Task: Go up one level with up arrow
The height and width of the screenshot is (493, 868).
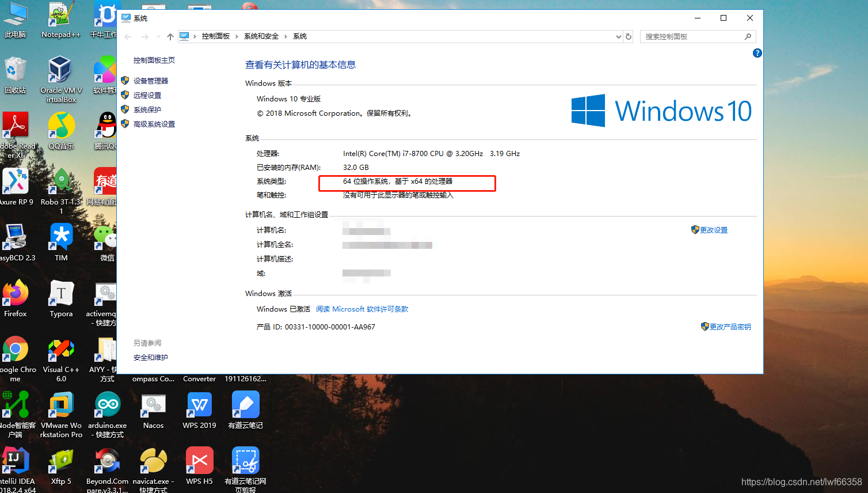Action: point(170,36)
